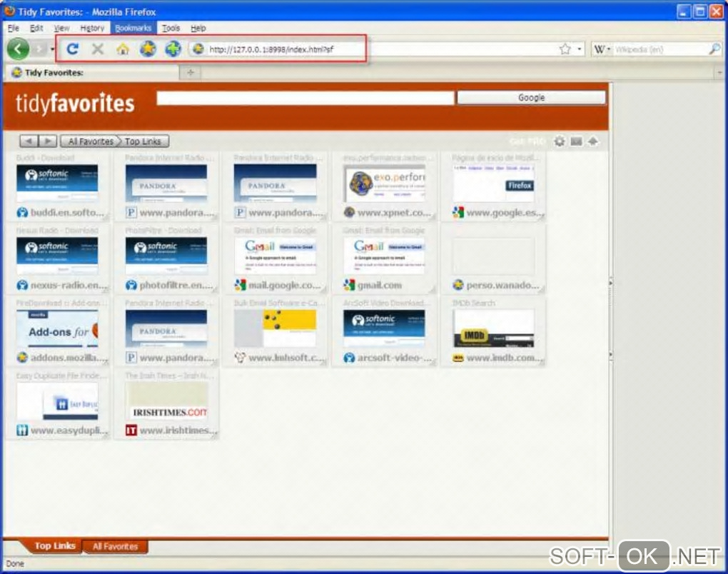Open the Add-ons for Firefox thumbnail
Image resolution: width=728 pixels, height=574 pixels.
click(x=57, y=329)
